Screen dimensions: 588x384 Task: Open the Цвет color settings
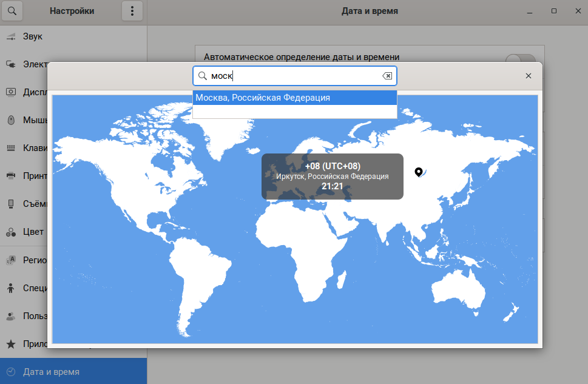tap(33, 232)
